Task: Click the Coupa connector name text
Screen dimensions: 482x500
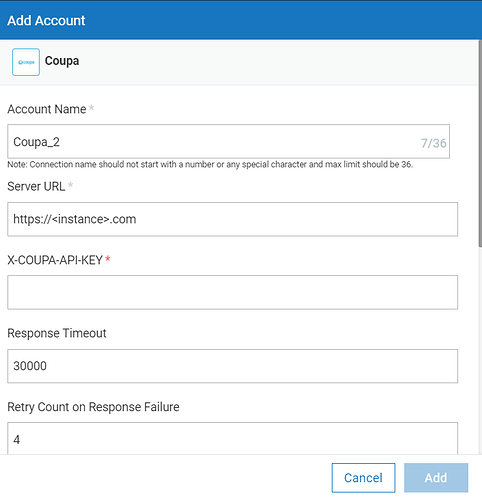Action: pyautogui.click(x=62, y=61)
